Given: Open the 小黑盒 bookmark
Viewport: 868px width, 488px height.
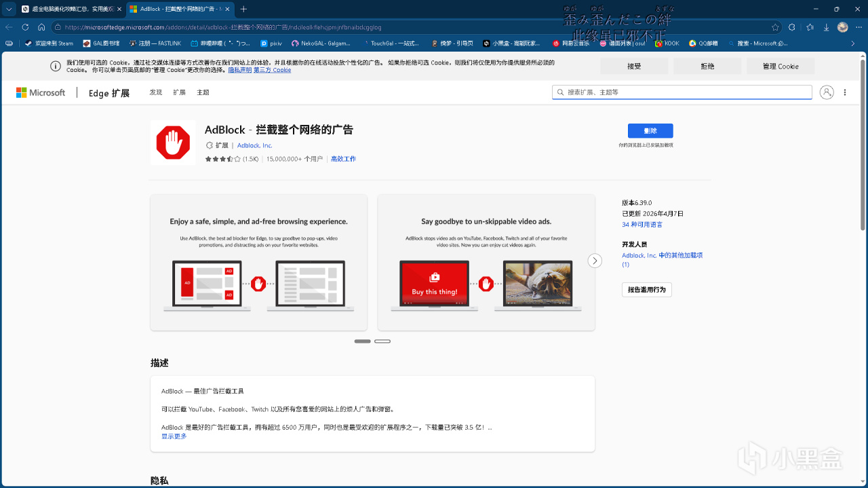Looking at the screenshot, I should pyautogui.click(x=512, y=43).
